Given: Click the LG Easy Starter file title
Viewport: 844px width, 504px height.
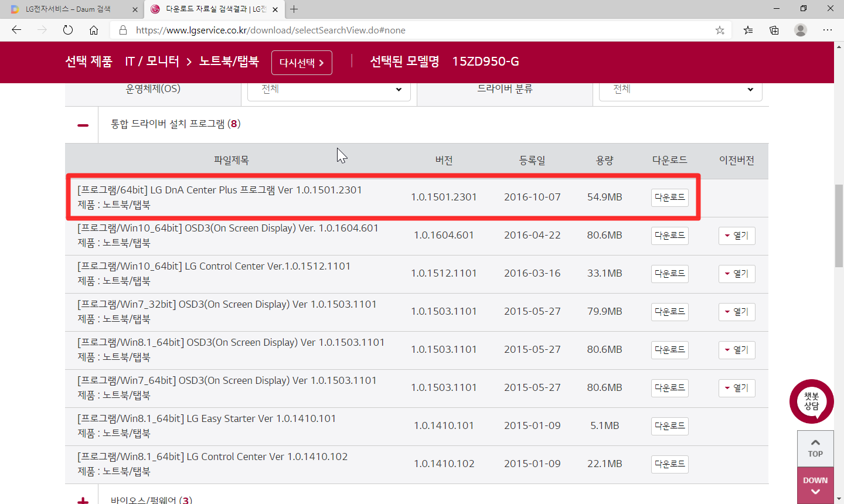Looking at the screenshot, I should coord(207,418).
